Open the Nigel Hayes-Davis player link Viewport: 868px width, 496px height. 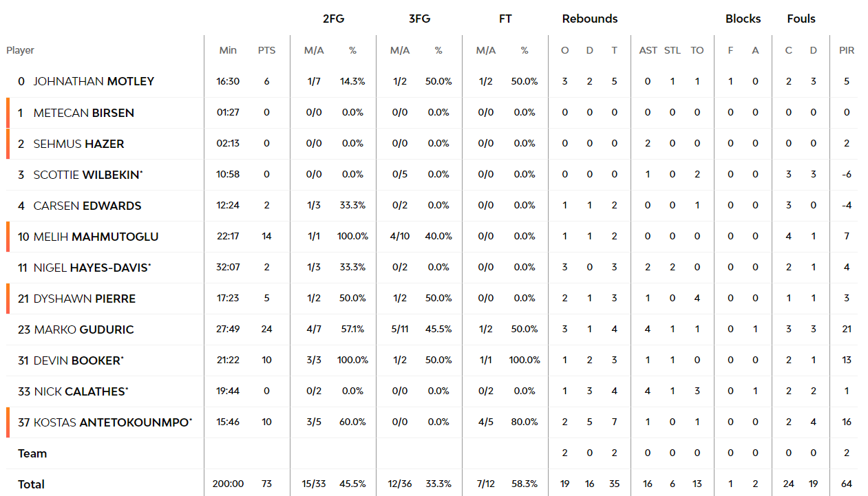pos(92,268)
